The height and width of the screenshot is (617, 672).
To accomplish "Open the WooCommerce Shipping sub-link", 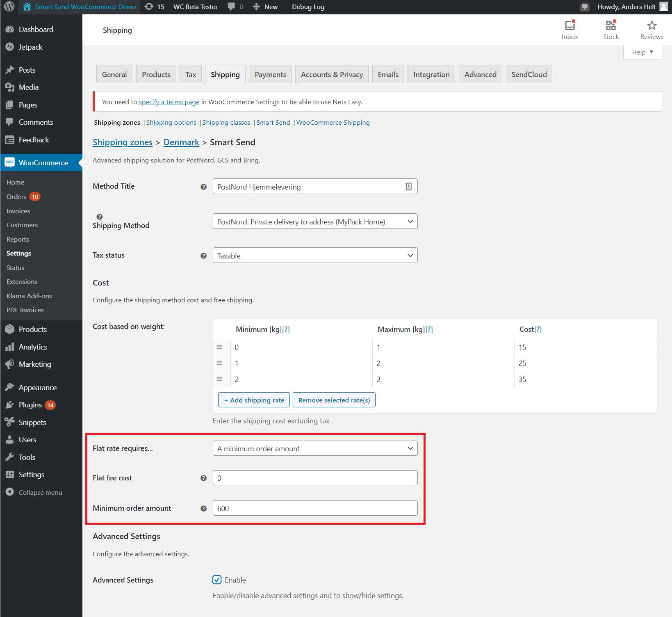I will coord(333,123).
